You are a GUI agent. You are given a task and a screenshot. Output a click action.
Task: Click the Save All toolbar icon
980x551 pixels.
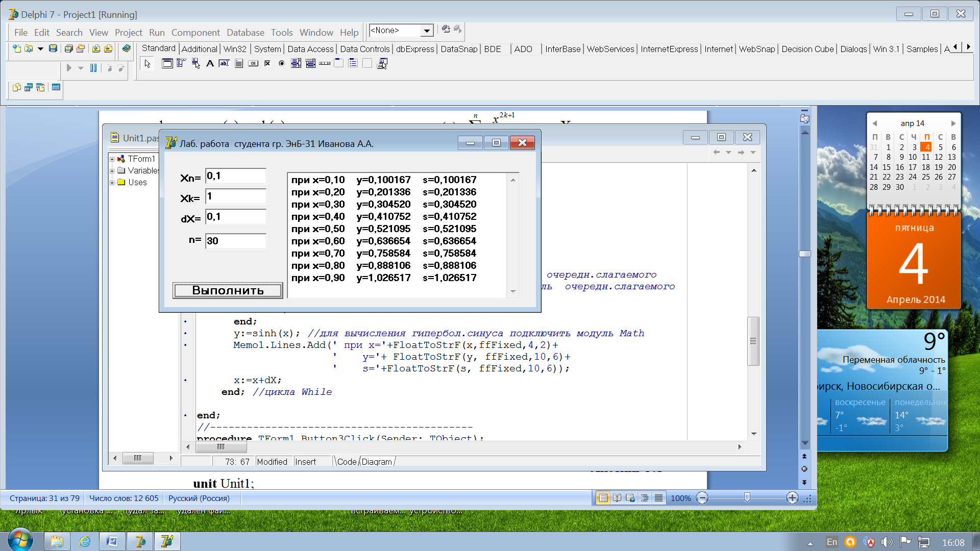[68, 48]
